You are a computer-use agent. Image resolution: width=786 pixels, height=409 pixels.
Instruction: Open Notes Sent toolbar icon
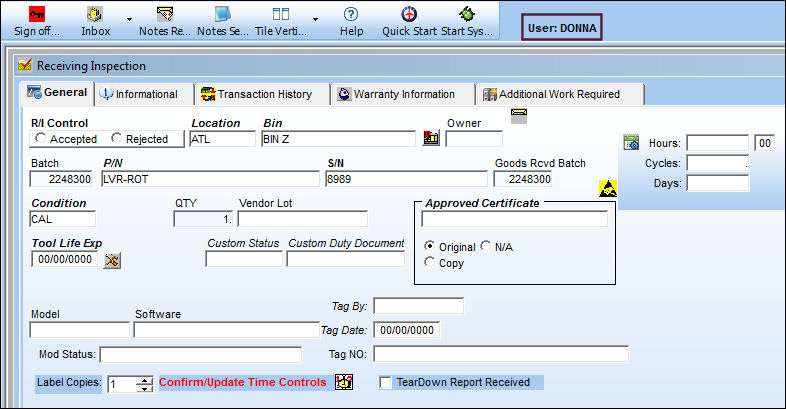click(x=223, y=14)
